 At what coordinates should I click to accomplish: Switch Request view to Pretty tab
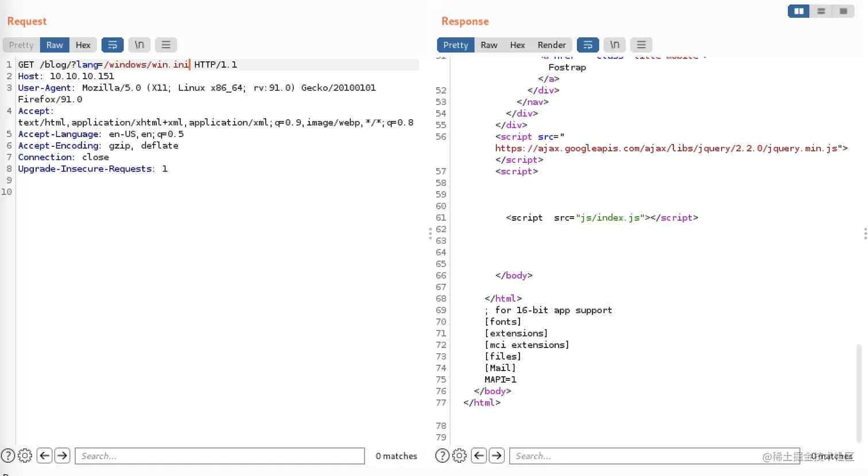[21, 45]
